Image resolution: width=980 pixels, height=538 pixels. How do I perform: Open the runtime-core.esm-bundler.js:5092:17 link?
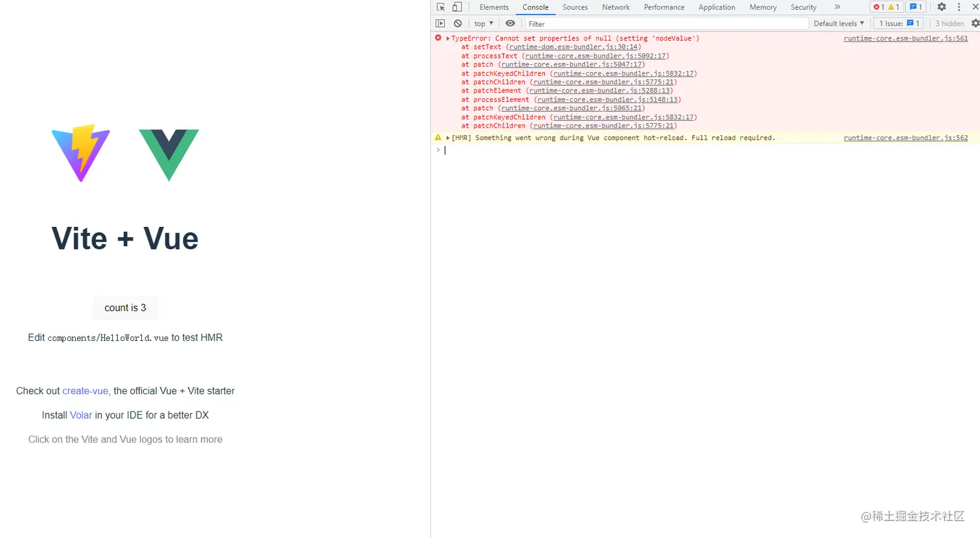(595, 56)
